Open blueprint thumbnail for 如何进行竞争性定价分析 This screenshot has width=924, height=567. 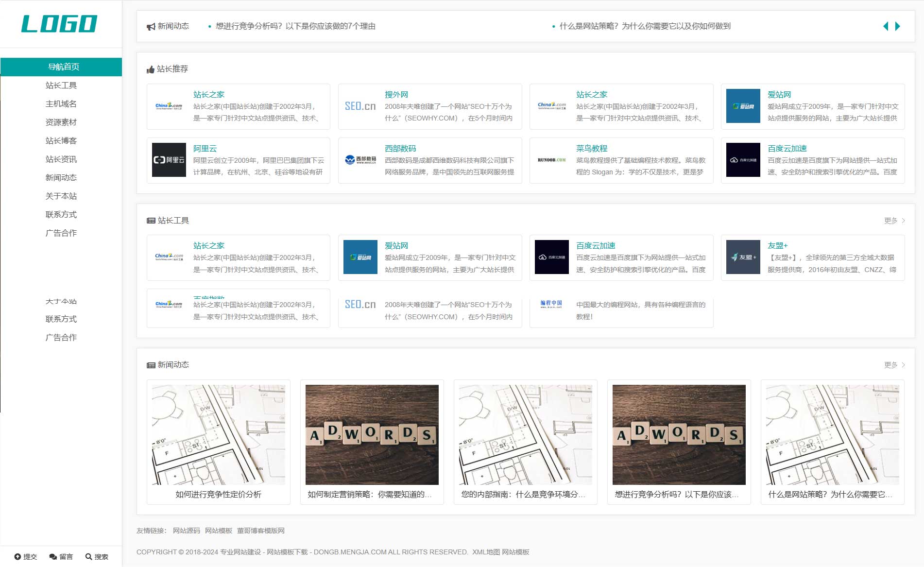[x=219, y=435]
